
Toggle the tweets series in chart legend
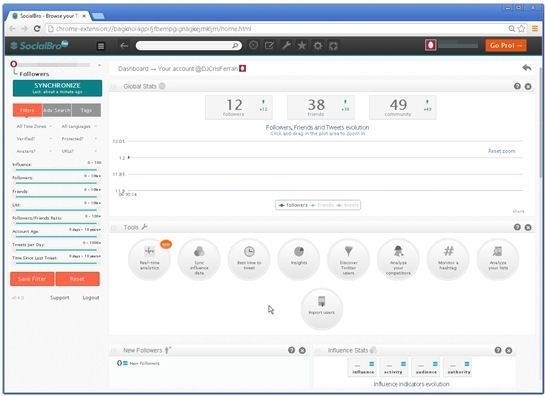tap(348, 205)
